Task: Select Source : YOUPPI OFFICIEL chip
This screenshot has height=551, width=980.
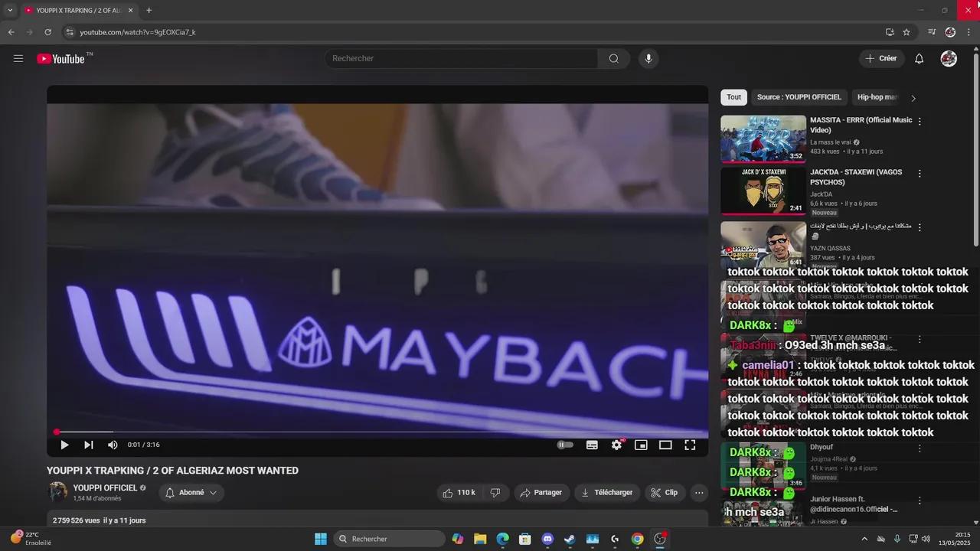Action: coord(799,97)
